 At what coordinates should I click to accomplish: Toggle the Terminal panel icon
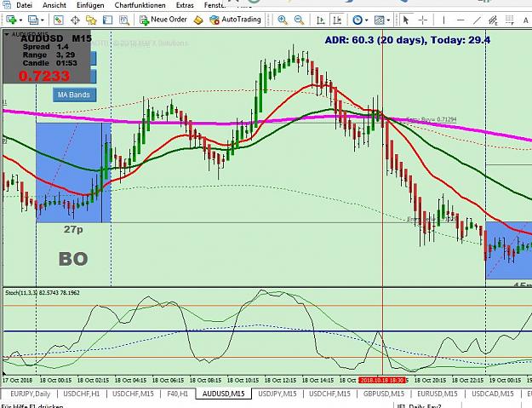coord(107,20)
